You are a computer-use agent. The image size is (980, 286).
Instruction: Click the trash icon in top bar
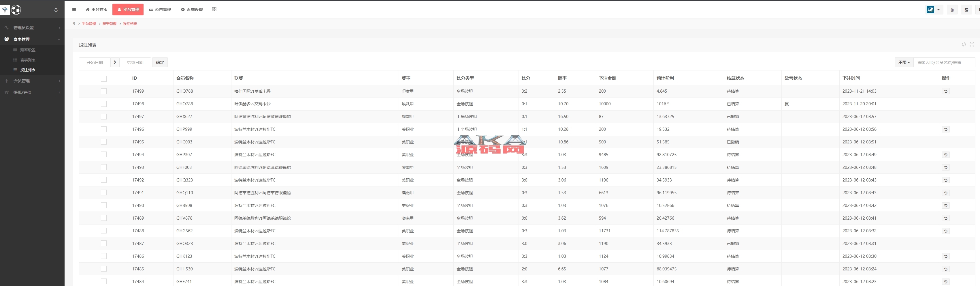coord(952,10)
